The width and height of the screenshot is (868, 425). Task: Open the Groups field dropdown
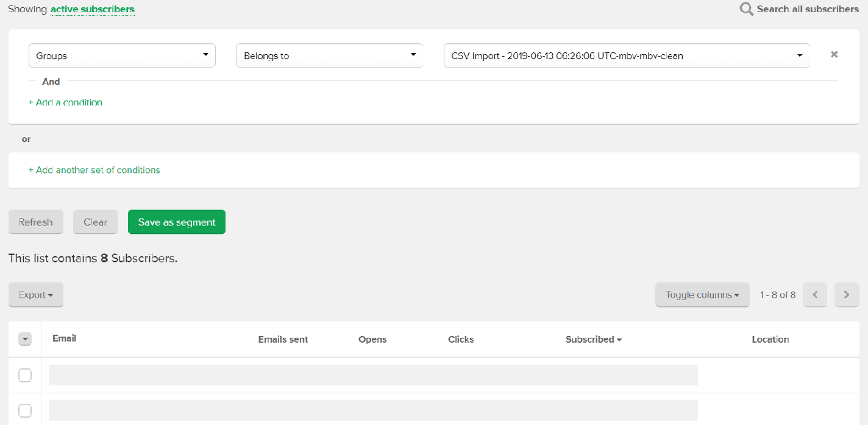(122, 55)
